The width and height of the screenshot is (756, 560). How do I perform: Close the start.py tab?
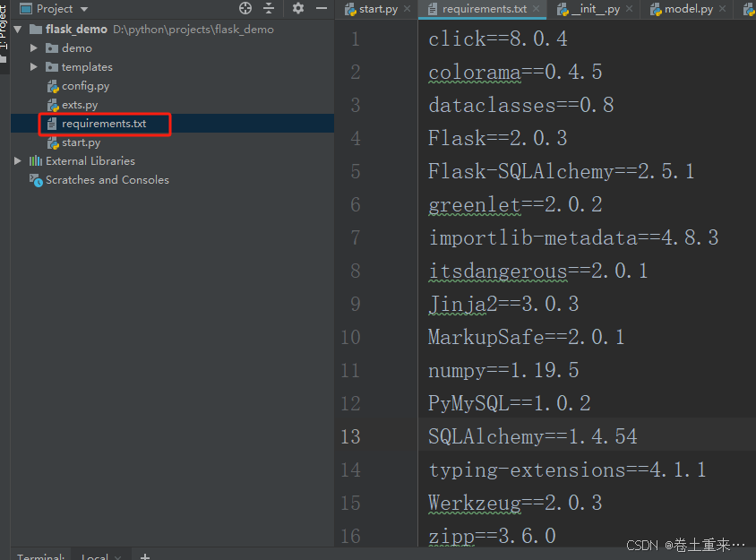point(408,9)
